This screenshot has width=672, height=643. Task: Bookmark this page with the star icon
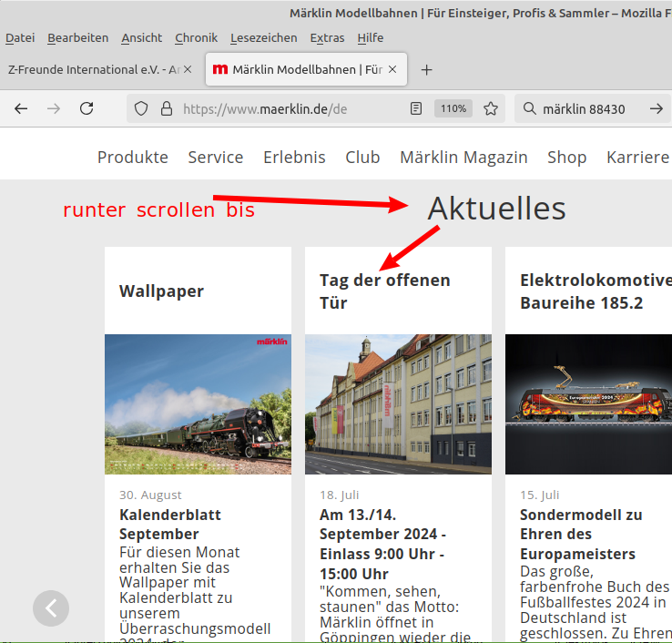point(491,108)
